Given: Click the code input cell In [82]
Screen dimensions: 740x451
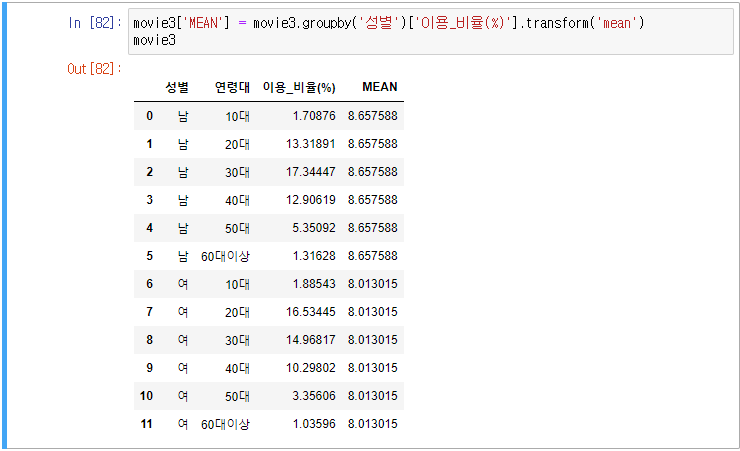Looking at the screenshot, I should 430,32.
